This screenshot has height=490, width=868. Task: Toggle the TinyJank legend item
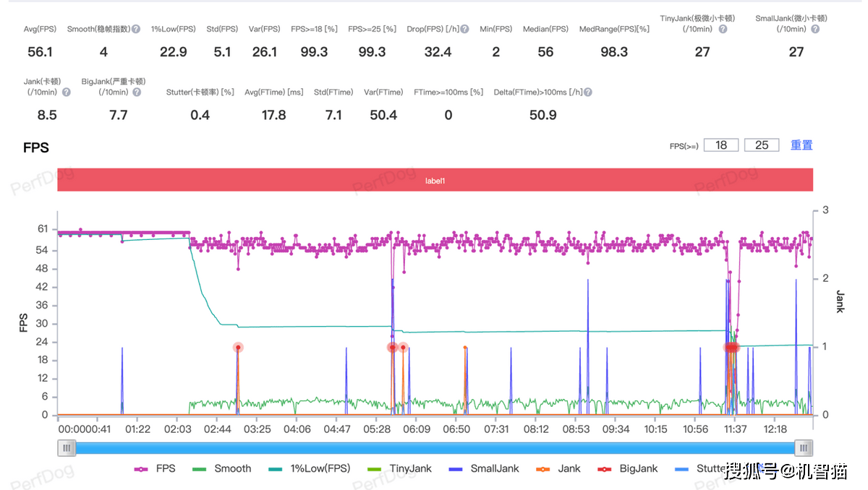pyautogui.click(x=399, y=468)
